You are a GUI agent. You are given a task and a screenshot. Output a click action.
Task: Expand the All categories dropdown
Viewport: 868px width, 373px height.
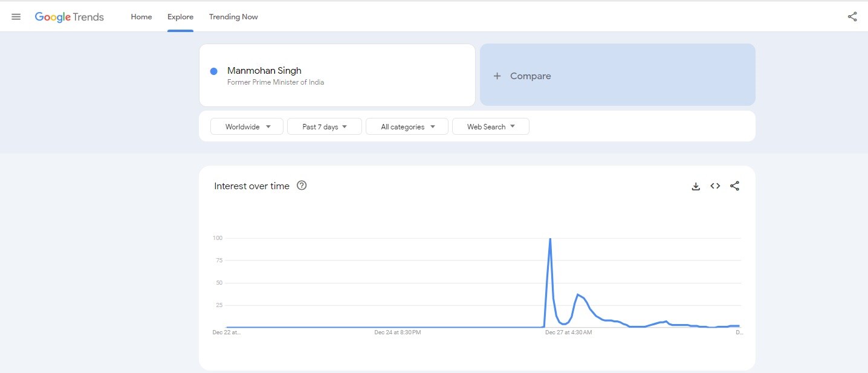407,127
